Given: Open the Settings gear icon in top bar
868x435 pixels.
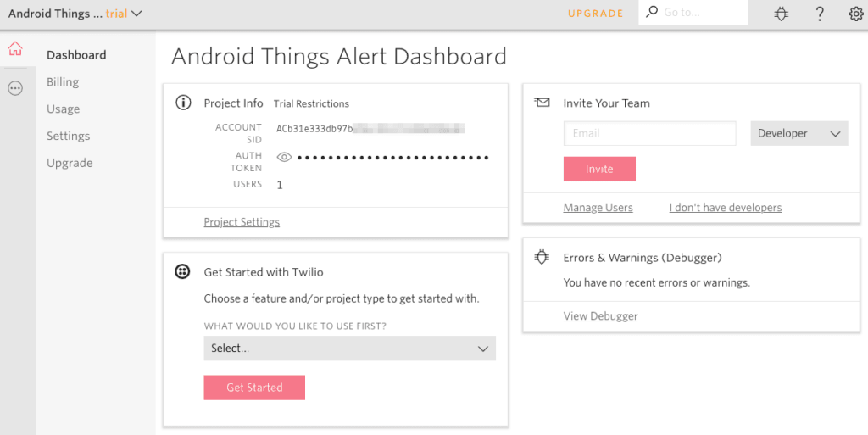Looking at the screenshot, I should click(856, 14).
